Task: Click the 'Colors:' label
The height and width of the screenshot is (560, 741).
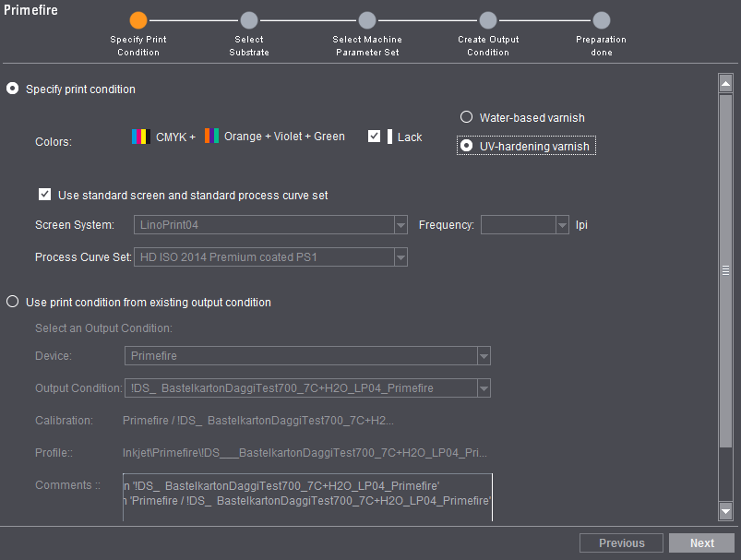Action: click(x=54, y=142)
